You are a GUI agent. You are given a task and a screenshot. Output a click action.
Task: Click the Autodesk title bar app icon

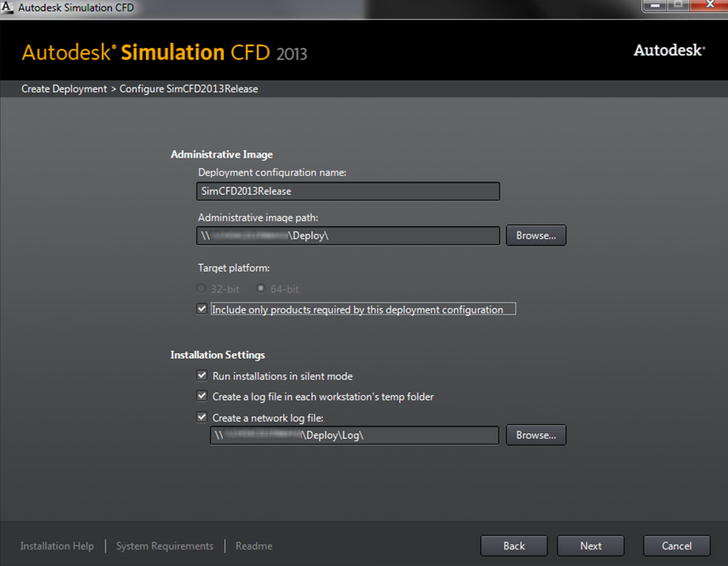click(7, 8)
